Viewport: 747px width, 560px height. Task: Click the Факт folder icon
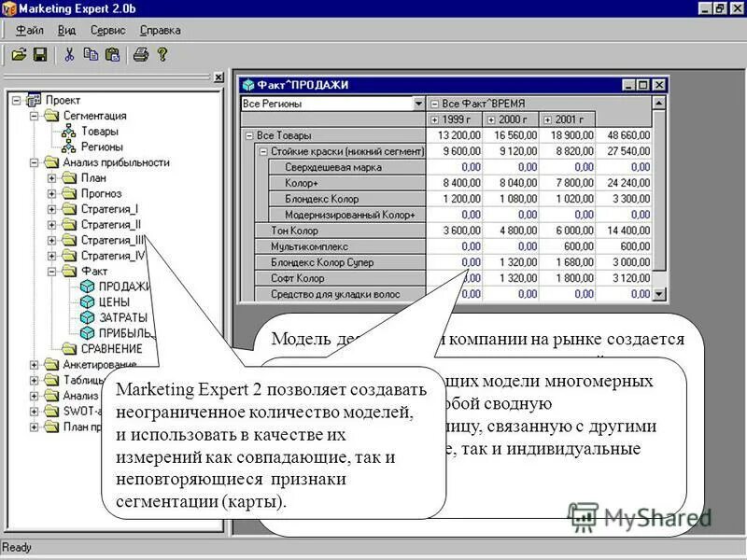(x=69, y=271)
